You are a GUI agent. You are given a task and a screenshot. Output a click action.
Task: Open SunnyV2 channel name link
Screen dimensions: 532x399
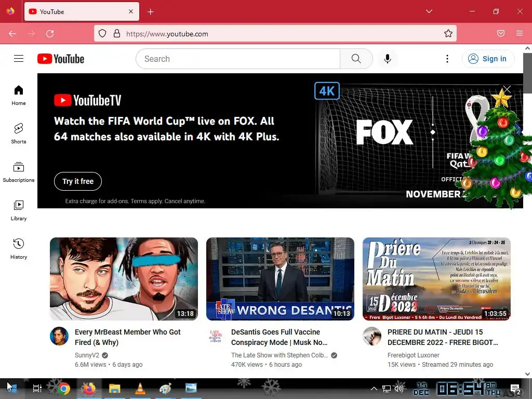click(x=87, y=355)
